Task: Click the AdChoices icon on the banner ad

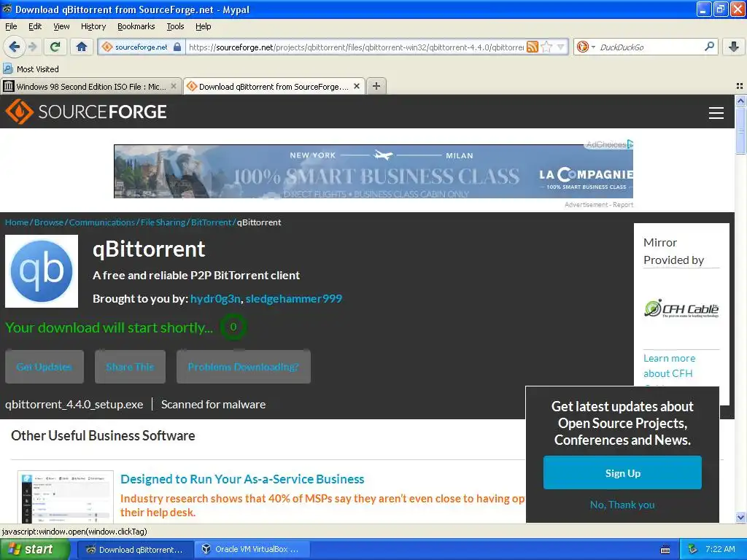Action: 630,144
